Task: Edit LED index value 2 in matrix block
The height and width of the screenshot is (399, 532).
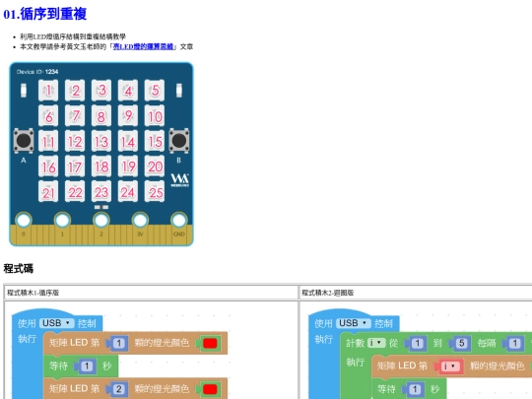Action: [118, 389]
